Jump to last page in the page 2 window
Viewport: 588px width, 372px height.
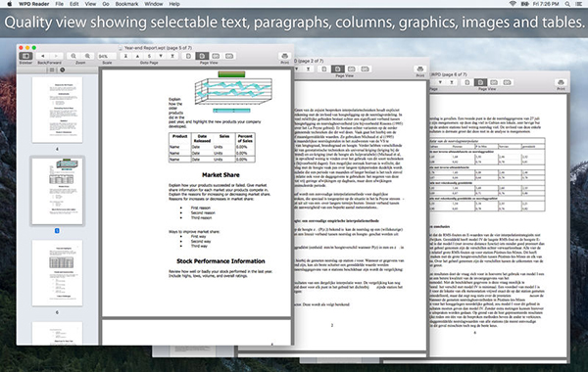[x=309, y=69]
